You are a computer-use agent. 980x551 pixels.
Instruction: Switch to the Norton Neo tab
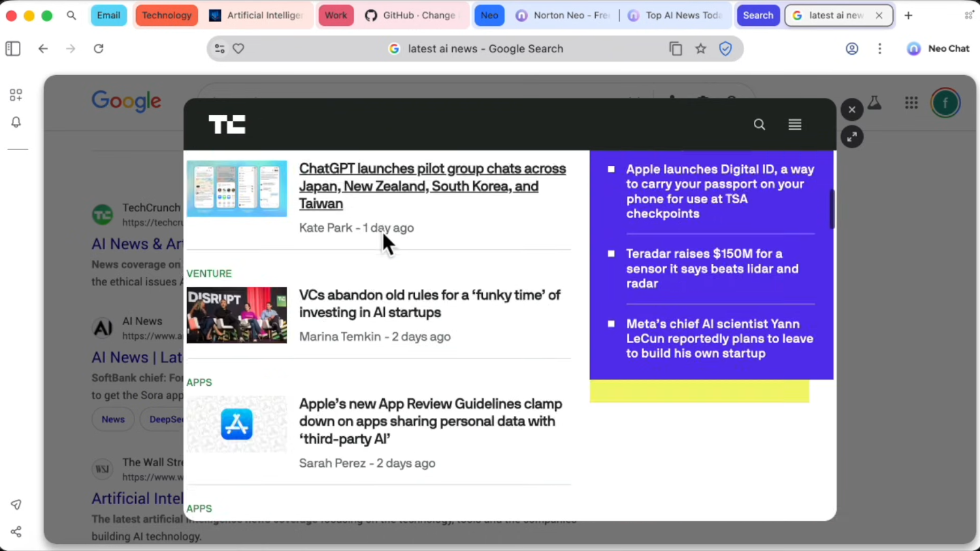[x=563, y=15]
